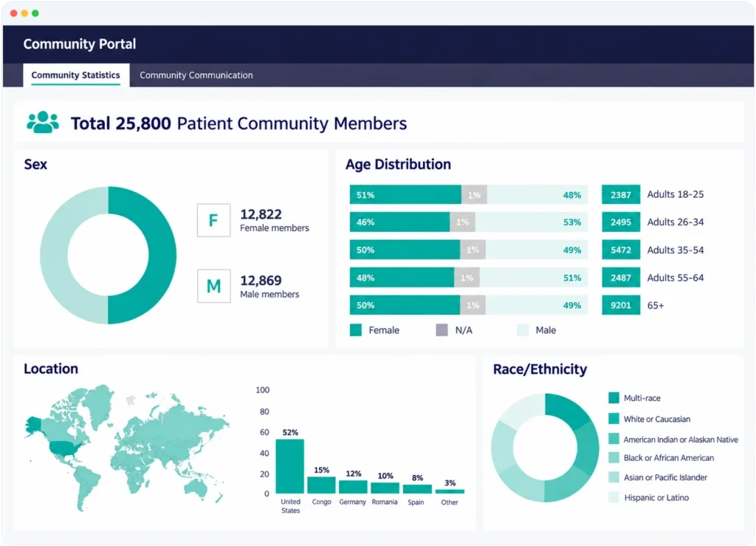Click American Indian or Alaskan Native swatch
This screenshot has height=546, width=756.
pyautogui.click(x=614, y=439)
